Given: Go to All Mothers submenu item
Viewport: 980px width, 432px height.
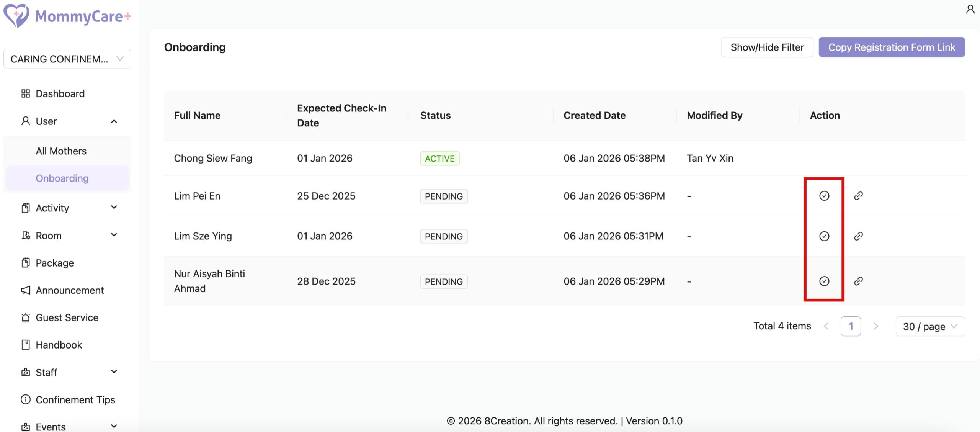Looking at the screenshot, I should pyautogui.click(x=61, y=151).
